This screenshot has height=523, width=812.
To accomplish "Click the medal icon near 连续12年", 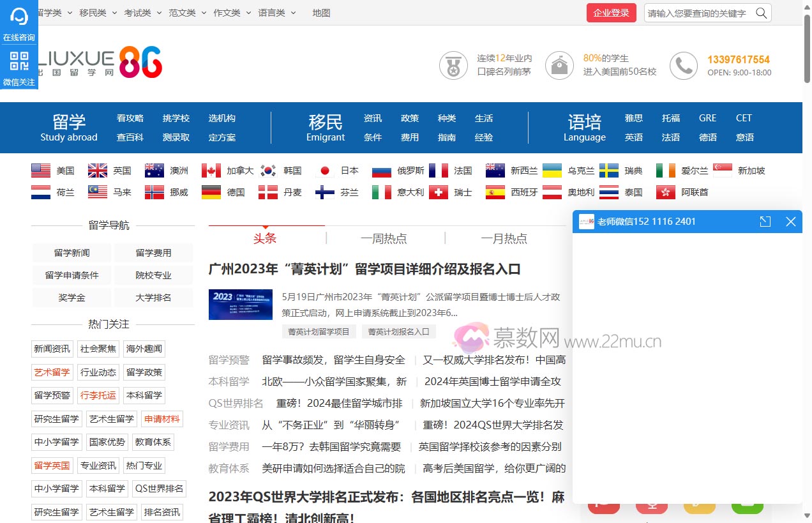I will coord(453,64).
